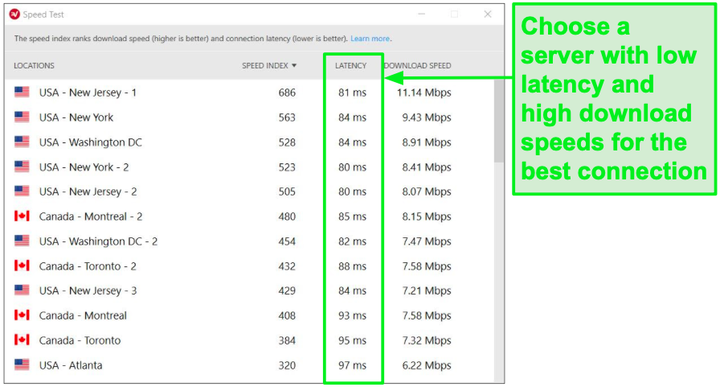
Task: Click the flag icon for USA - Washington DC
Action: (x=22, y=142)
